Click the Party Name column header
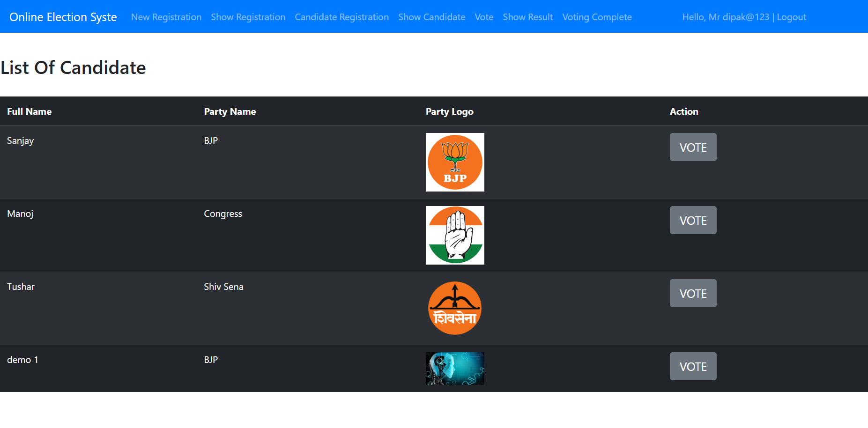Viewport: 868px width, 428px height. pos(230,111)
